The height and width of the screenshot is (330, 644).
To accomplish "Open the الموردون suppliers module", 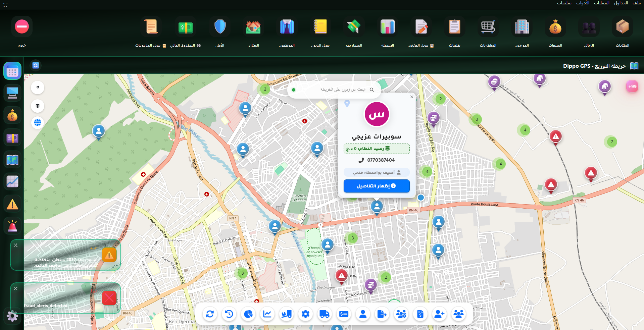I will pos(522,27).
